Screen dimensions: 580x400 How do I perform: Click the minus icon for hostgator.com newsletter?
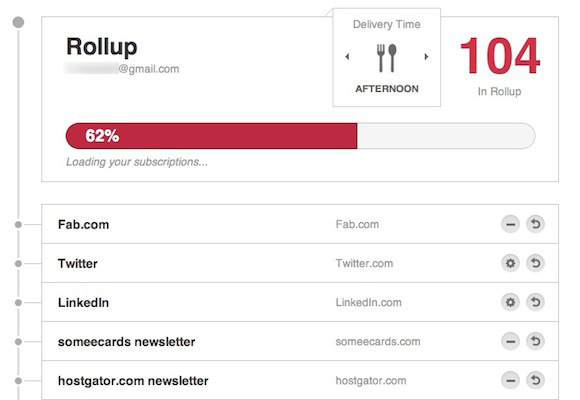point(510,380)
